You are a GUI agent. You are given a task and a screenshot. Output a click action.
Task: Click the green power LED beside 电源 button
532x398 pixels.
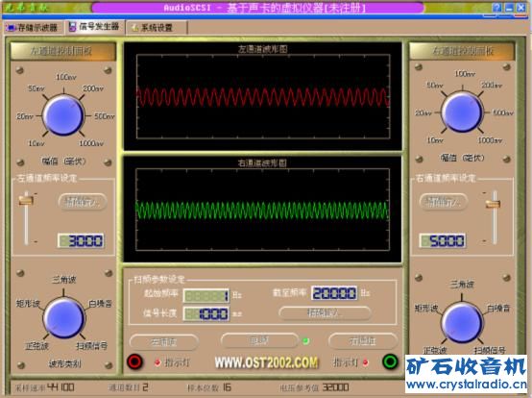(x=305, y=341)
